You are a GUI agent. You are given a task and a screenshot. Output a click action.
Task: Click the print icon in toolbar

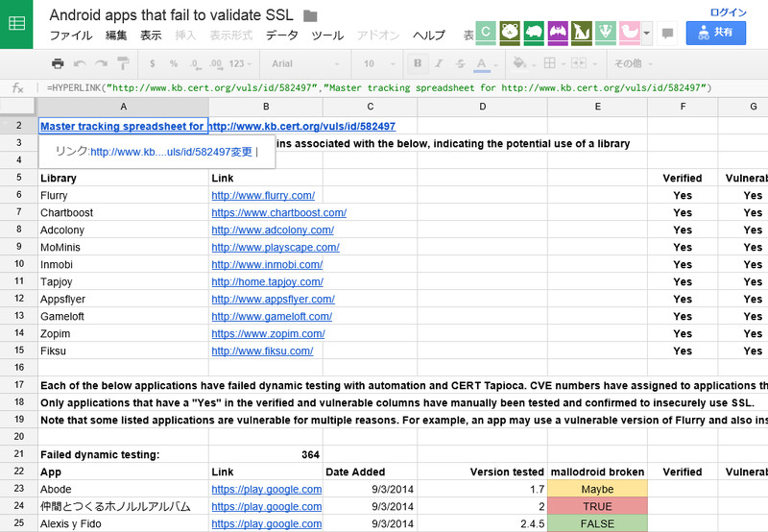(x=58, y=63)
